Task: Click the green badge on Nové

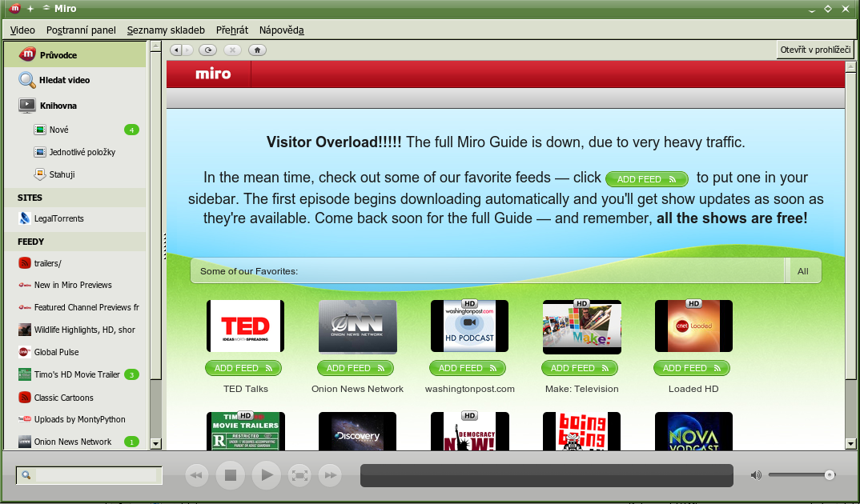Action: (131, 130)
